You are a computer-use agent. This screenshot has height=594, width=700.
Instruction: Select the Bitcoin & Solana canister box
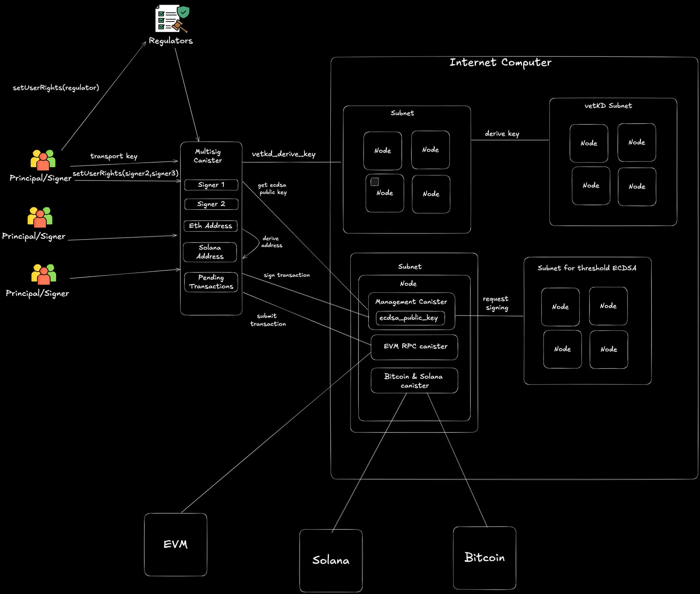tap(414, 381)
